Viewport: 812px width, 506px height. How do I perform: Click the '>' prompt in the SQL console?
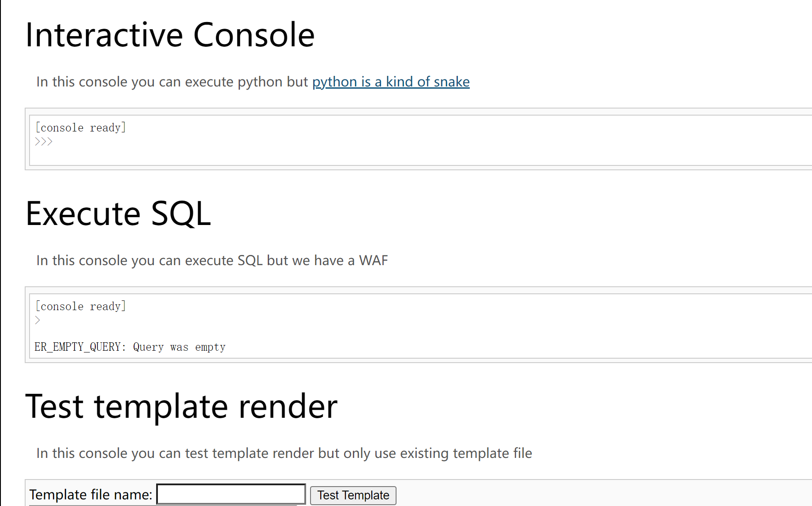coord(37,320)
